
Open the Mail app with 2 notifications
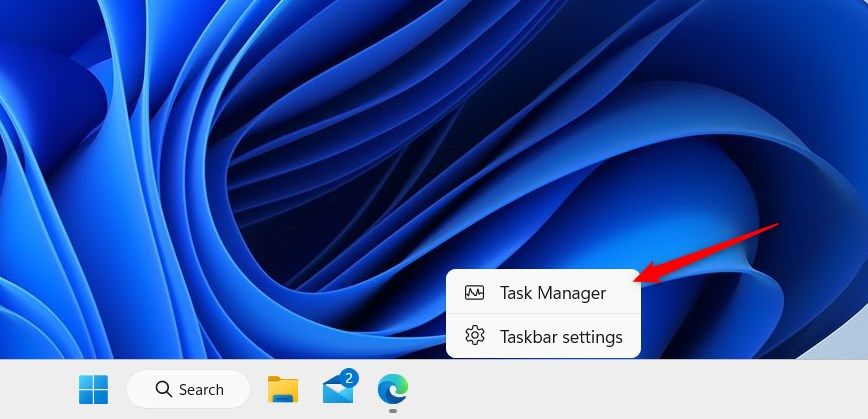[339, 387]
